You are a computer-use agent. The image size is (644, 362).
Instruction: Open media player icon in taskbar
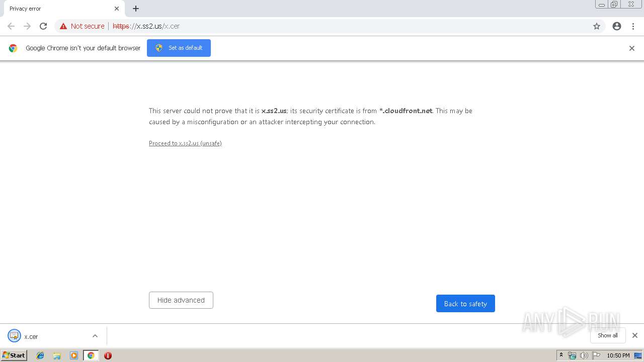point(74,355)
